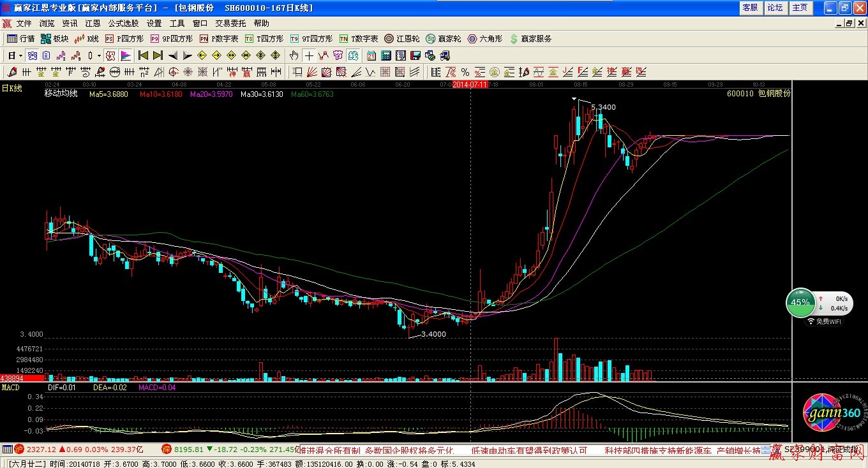This screenshot has width=868, height=468.
Task: Open the 行情 quotes view
Action: coord(20,39)
